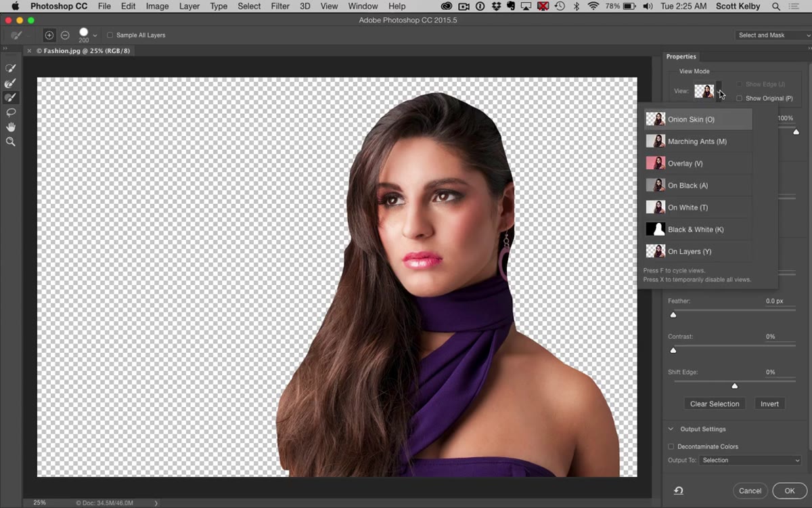The image size is (812, 508).
Task: Open the Image menu
Action: tap(158, 6)
